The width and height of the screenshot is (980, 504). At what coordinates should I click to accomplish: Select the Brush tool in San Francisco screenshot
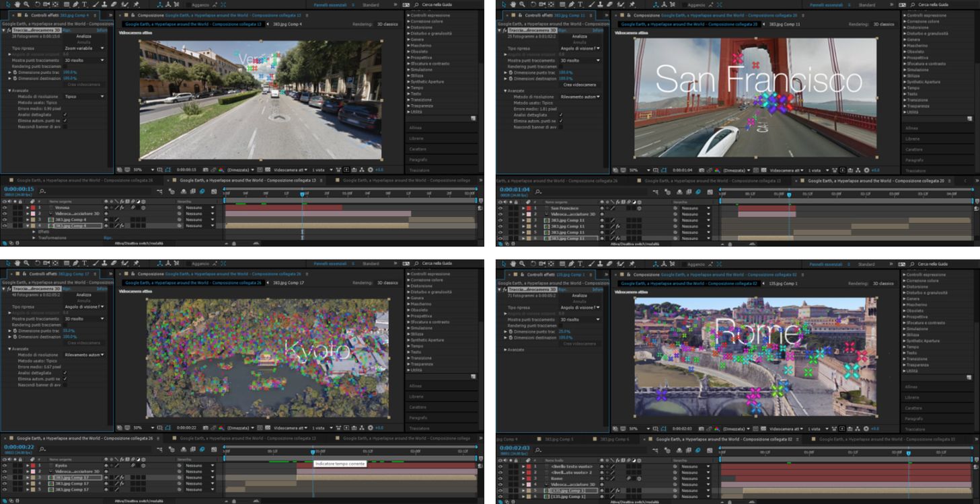coord(592,5)
